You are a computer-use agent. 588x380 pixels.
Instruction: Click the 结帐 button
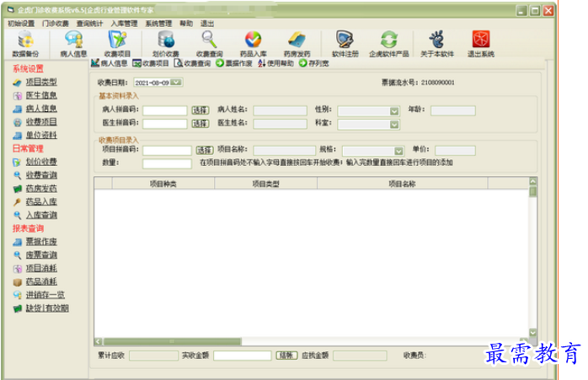tap(287, 356)
